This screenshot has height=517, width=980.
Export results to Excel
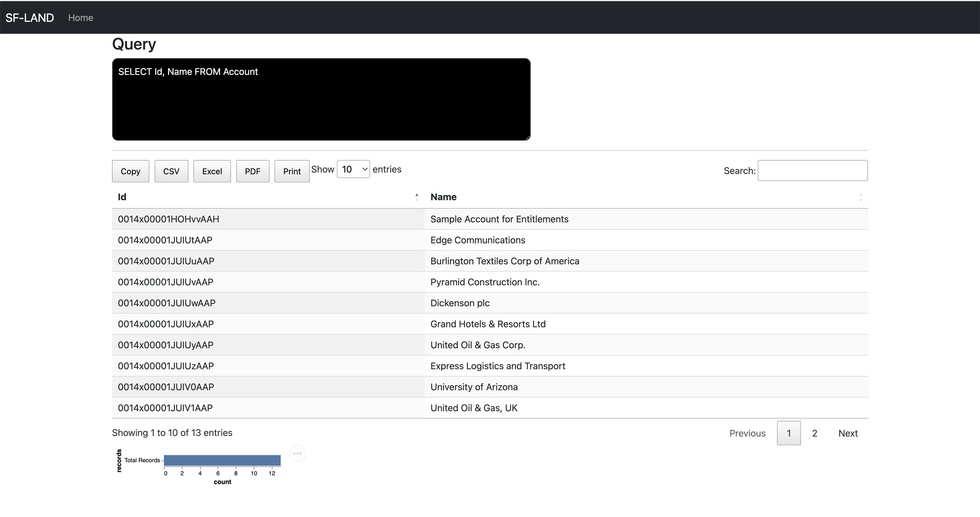[x=212, y=171]
